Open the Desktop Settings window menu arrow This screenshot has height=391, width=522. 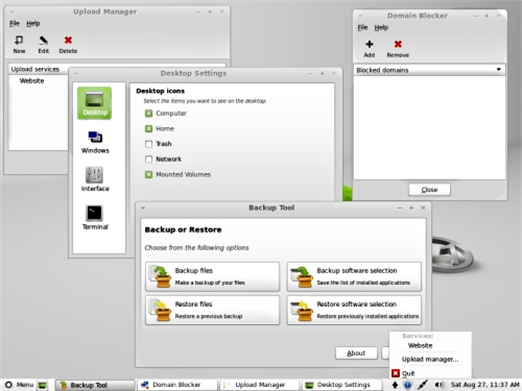tap(76, 74)
